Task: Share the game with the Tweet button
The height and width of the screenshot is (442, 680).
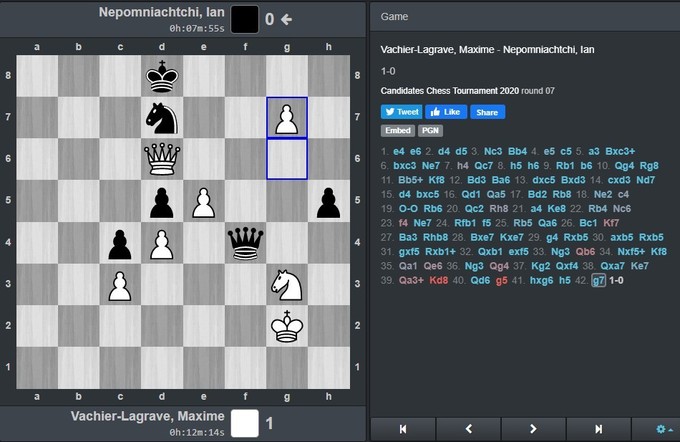Action: (401, 112)
